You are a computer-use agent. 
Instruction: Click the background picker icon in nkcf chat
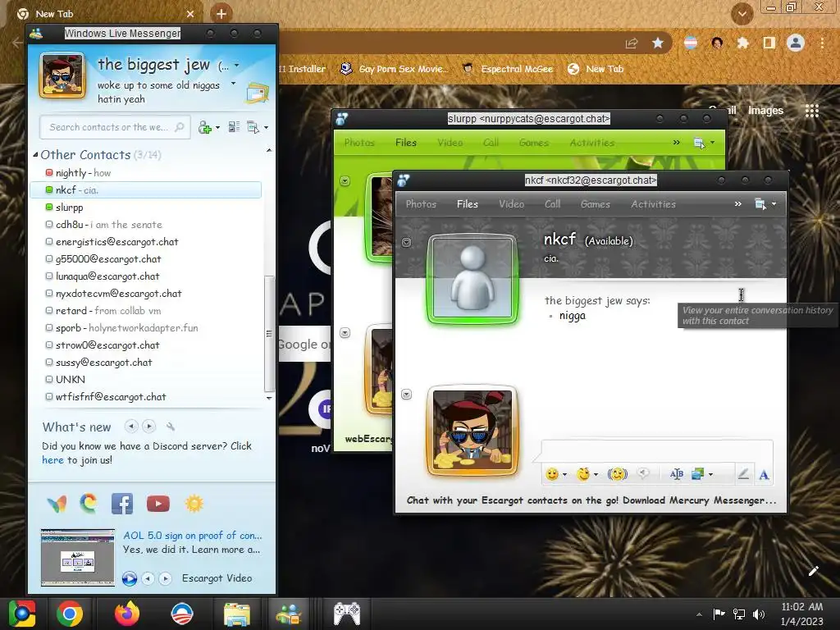(697, 473)
